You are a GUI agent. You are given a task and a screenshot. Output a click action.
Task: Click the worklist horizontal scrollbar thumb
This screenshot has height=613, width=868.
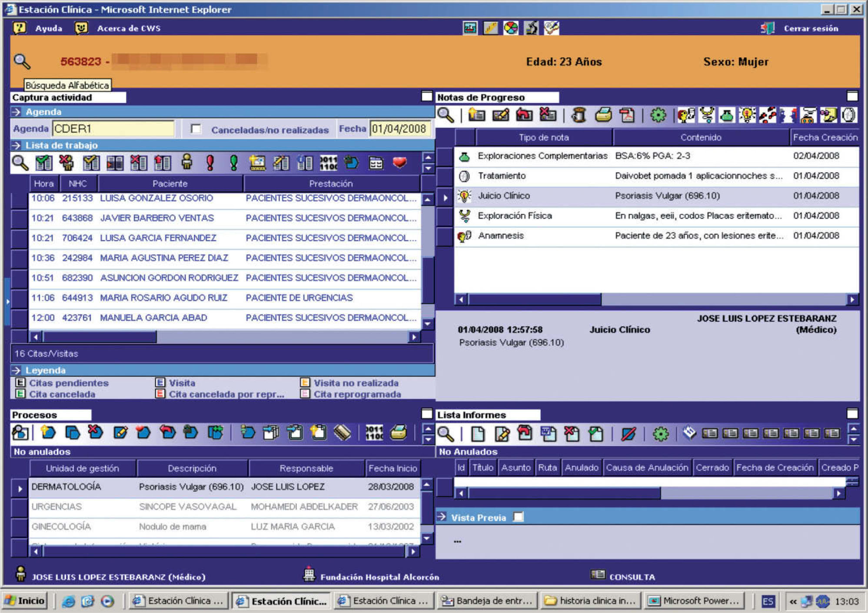(99, 337)
